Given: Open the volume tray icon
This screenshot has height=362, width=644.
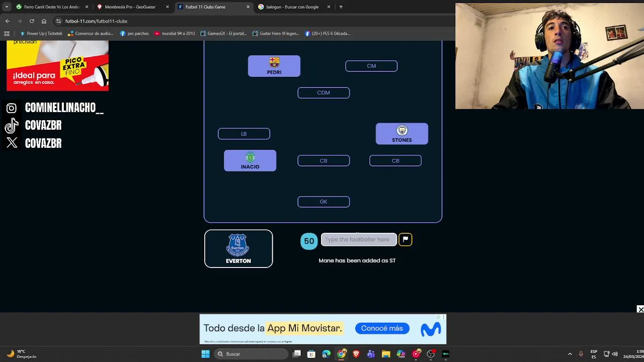Looking at the screenshot, I should (615, 354).
